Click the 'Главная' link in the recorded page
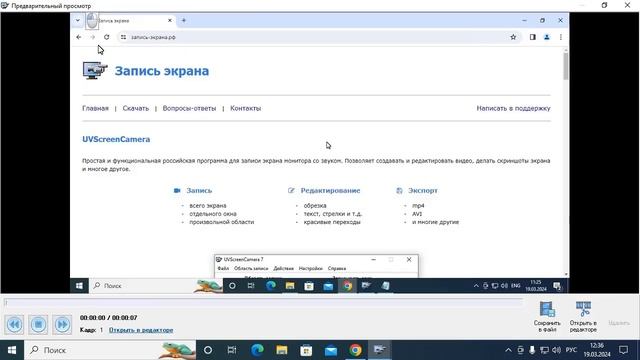640x360 pixels. click(x=96, y=108)
